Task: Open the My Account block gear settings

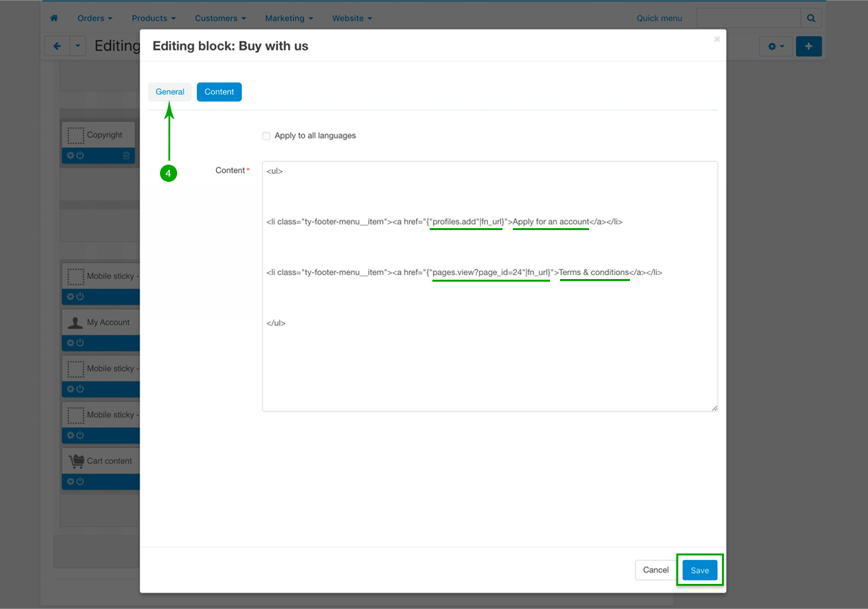Action: [x=70, y=343]
